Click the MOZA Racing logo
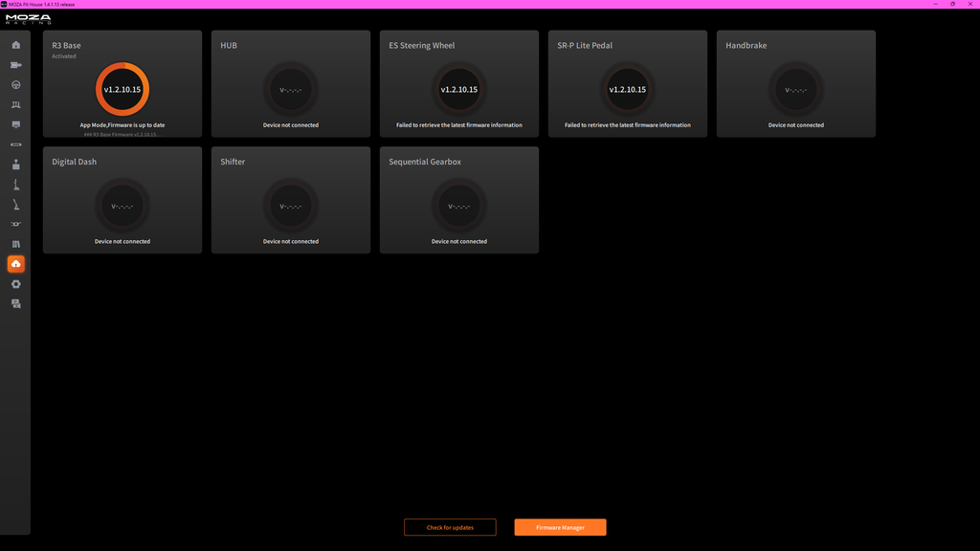The height and width of the screenshot is (551, 980). point(29,19)
